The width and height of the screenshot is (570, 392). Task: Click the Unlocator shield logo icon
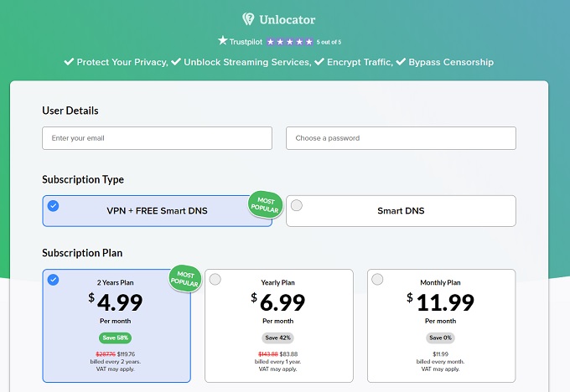tap(248, 19)
